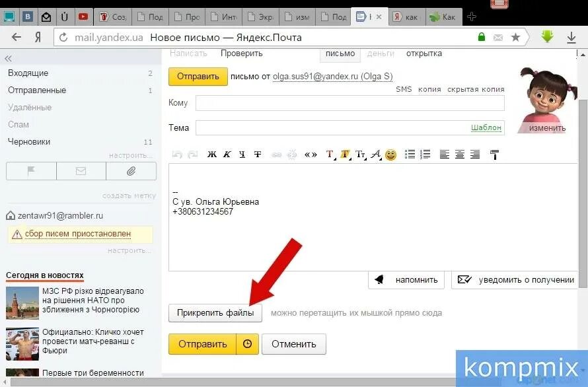Viewport: 588px width, 387px height.
Task: Open font family dropdown
Action: 376,154
